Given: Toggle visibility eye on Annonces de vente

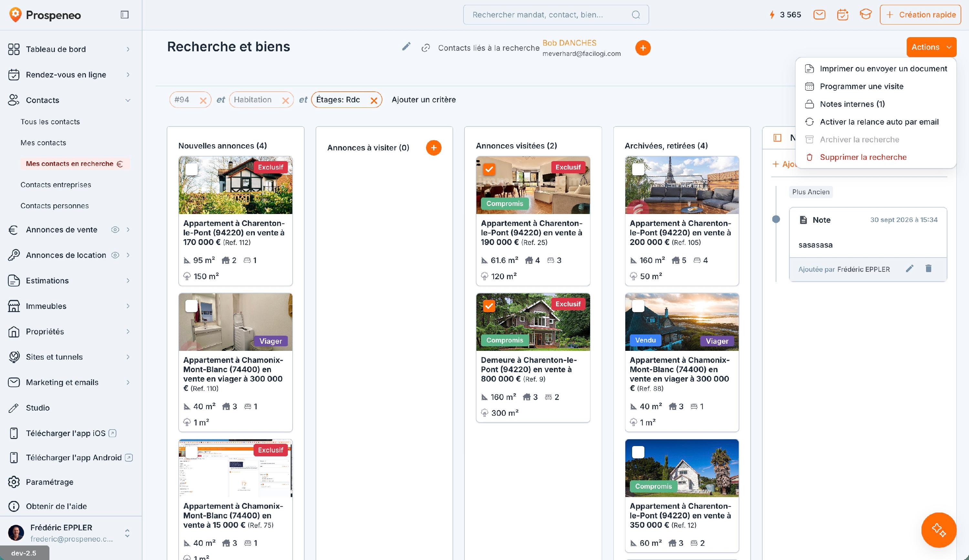Looking at the screenshot, I should pyautogui.click(x=115, y=230).
